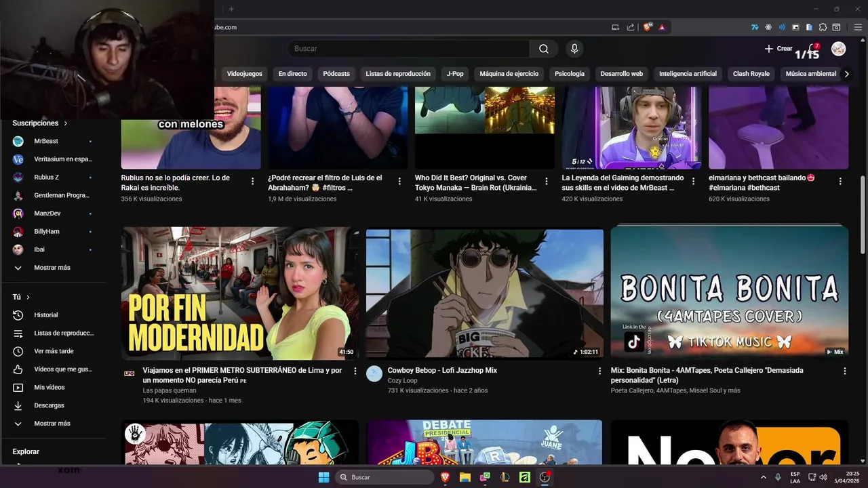This screenshot has height=488, width=868.
Task: Open the blue sound-wave extension icon
Action: pyautogui.click(x=782, y=27)
